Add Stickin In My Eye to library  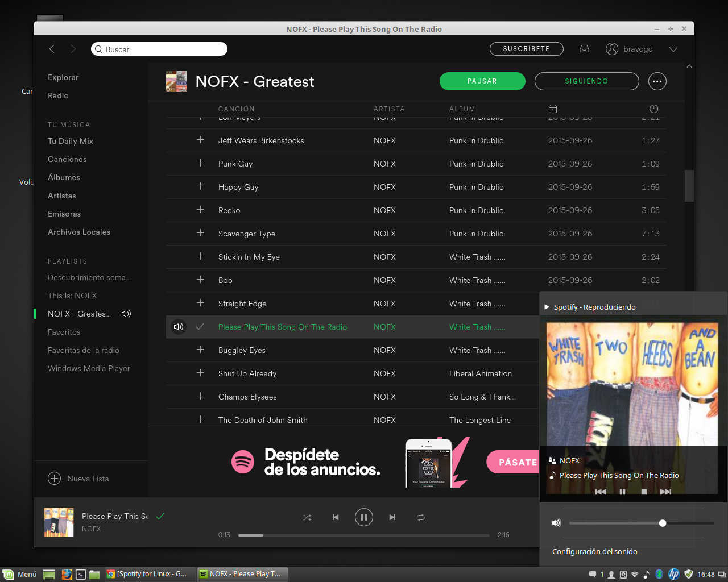[x=200, y=256]
